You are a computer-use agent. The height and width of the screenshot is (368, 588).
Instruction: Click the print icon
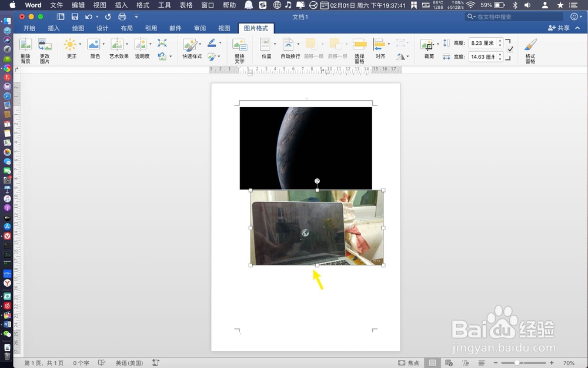pyautogui.click(x=122, y=16)
